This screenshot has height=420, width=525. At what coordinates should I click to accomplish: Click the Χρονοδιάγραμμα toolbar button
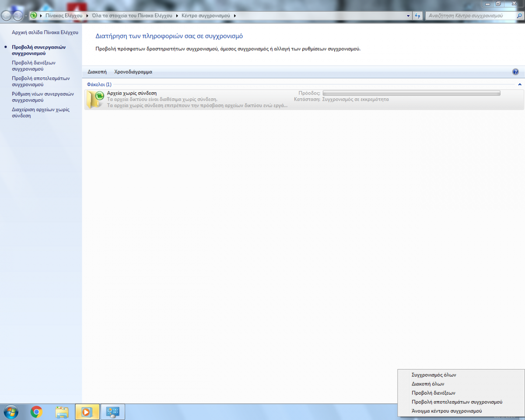tap(133, 72)
